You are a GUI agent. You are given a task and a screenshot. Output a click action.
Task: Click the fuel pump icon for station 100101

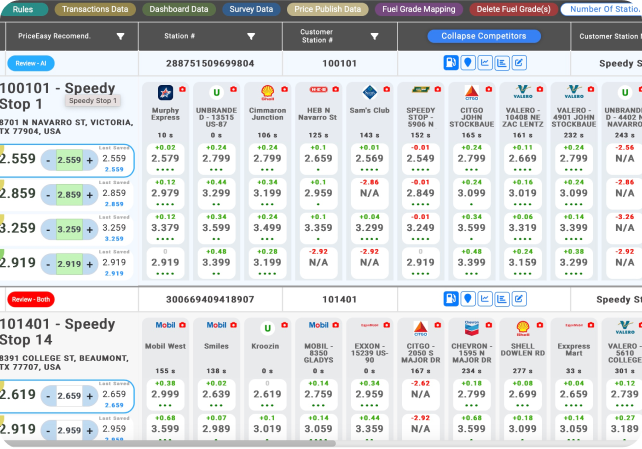pyautogui.click(x=451, y=62)
